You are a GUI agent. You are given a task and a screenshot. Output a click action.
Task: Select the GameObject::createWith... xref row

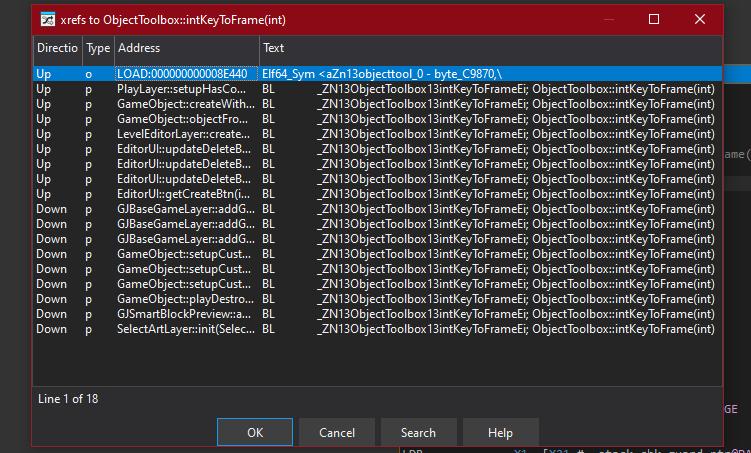[x=378, y=104]
